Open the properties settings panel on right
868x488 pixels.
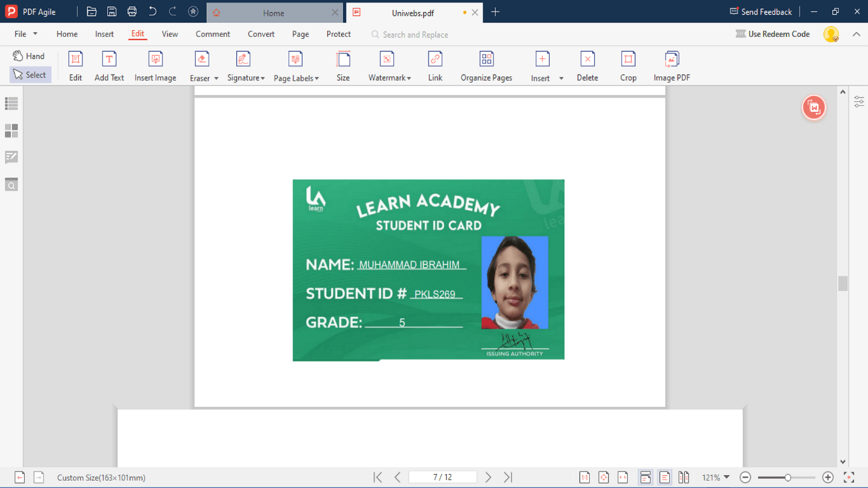pyautogui.click(x=859, y=101)
